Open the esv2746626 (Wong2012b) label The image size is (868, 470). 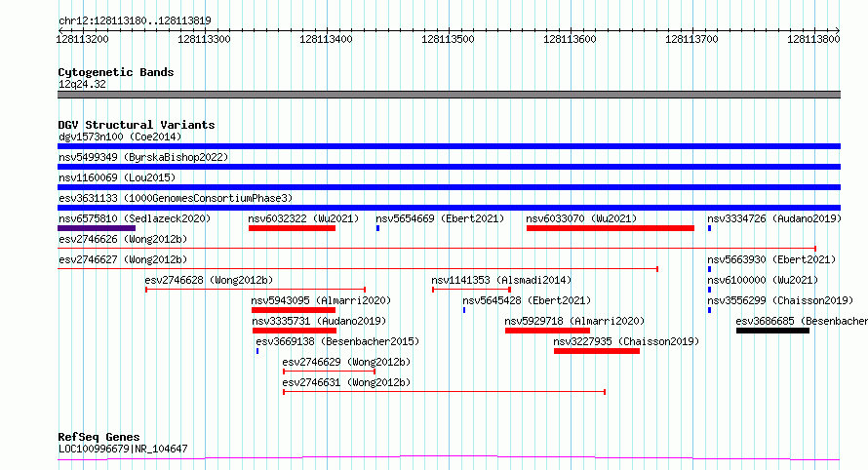pos(123,239)
